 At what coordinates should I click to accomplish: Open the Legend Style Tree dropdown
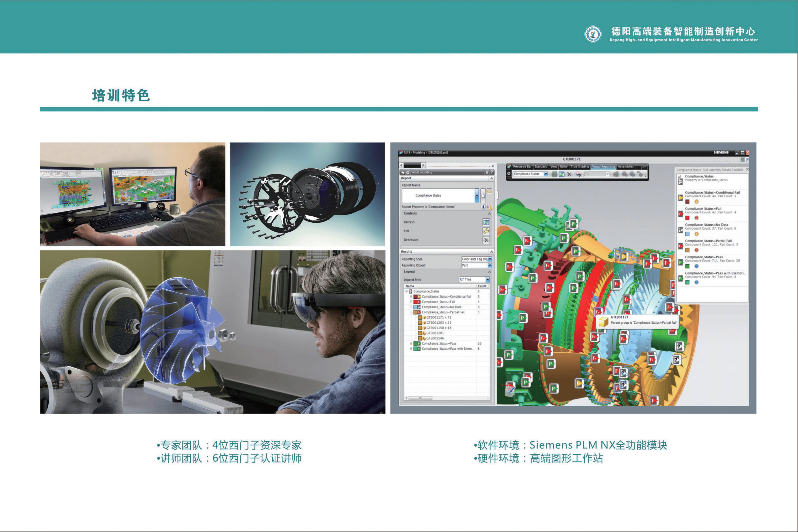[x=488, y=280]
